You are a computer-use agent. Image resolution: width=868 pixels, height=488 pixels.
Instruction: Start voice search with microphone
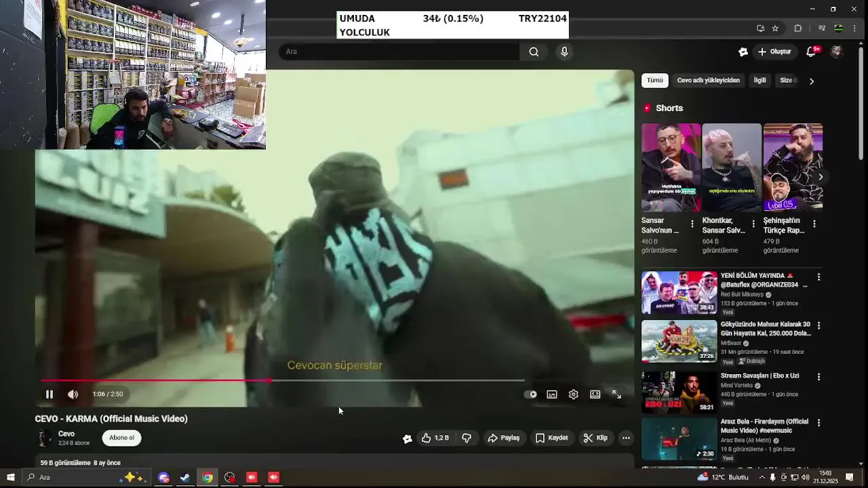(564, 52)
